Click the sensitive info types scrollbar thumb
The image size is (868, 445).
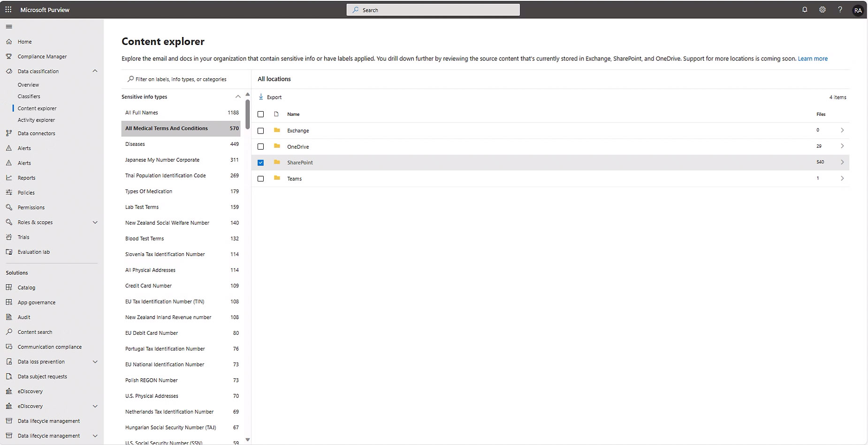coord(247,115)
